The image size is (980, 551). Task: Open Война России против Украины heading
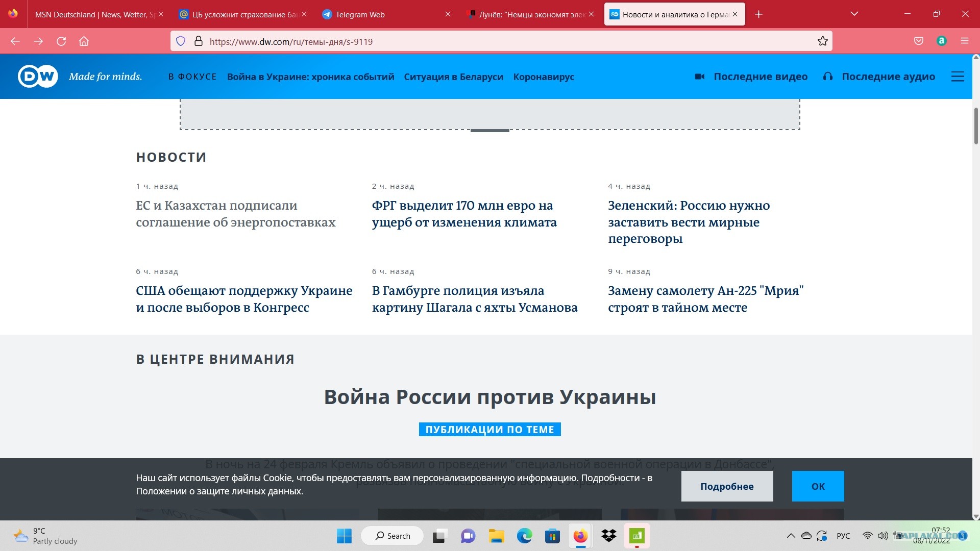click(490, 397)
